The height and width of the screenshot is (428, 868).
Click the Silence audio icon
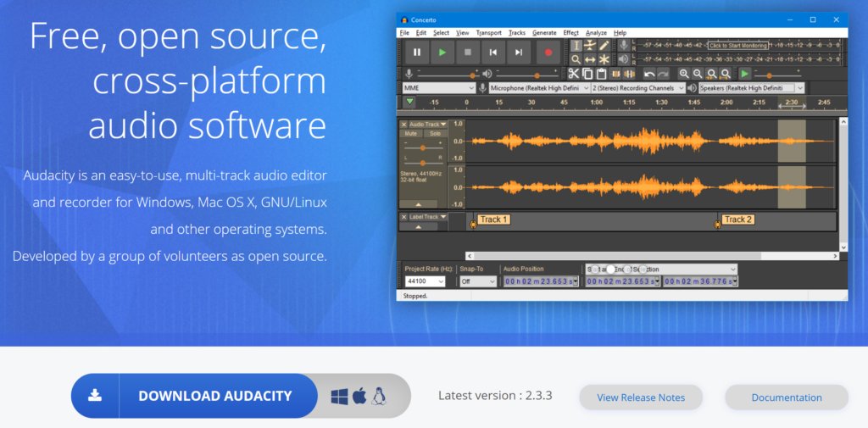pos(629,74)
